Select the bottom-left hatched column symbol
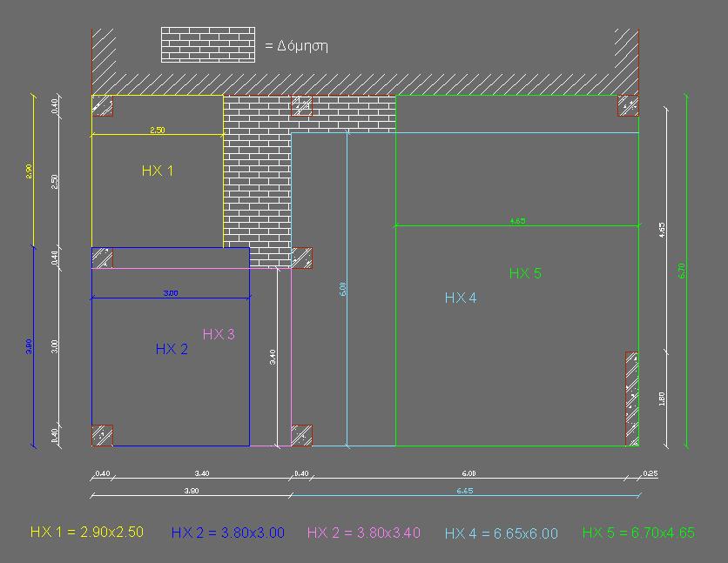 pos(102,435)
